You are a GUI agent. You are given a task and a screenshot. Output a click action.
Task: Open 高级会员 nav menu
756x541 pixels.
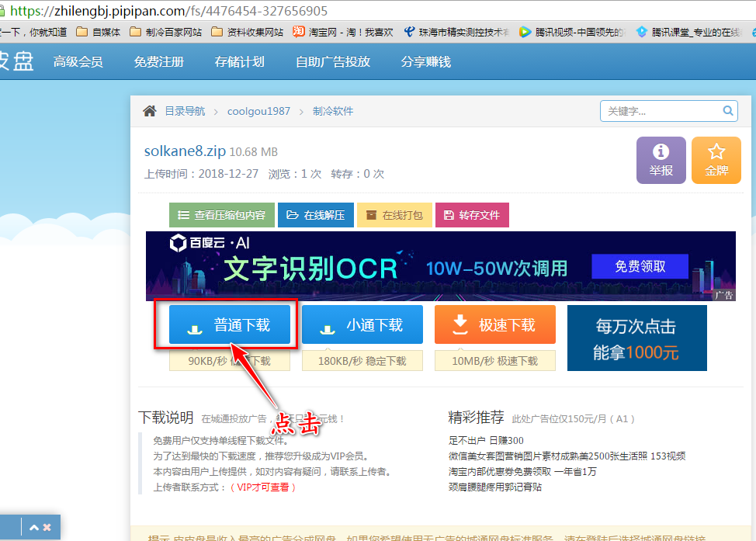click(x=78, y=62)
